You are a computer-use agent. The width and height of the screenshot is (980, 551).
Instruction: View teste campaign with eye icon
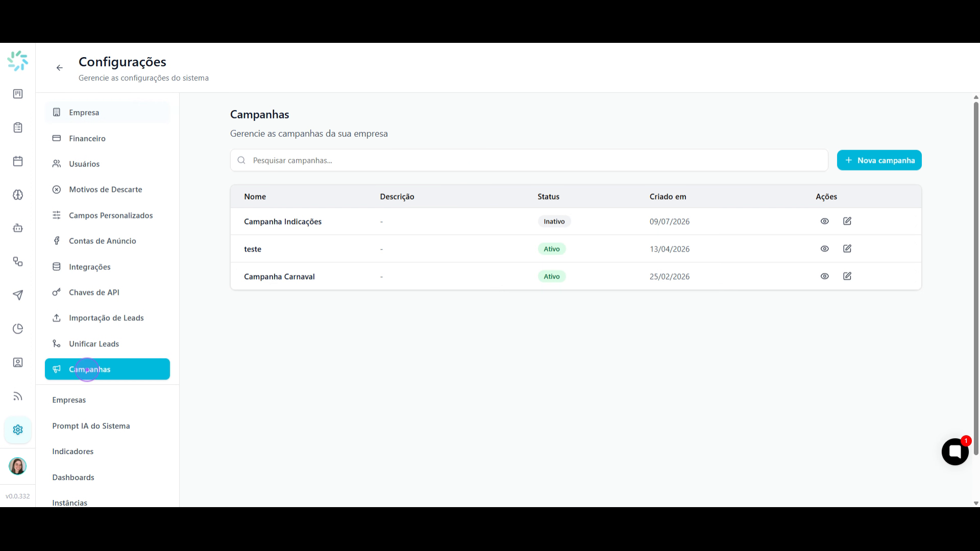[824, 249]
